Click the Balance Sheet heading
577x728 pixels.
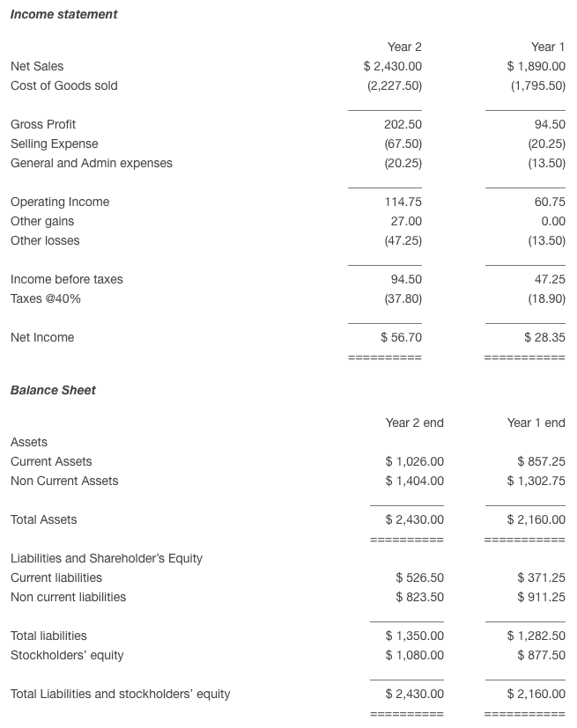coord(53,391)
